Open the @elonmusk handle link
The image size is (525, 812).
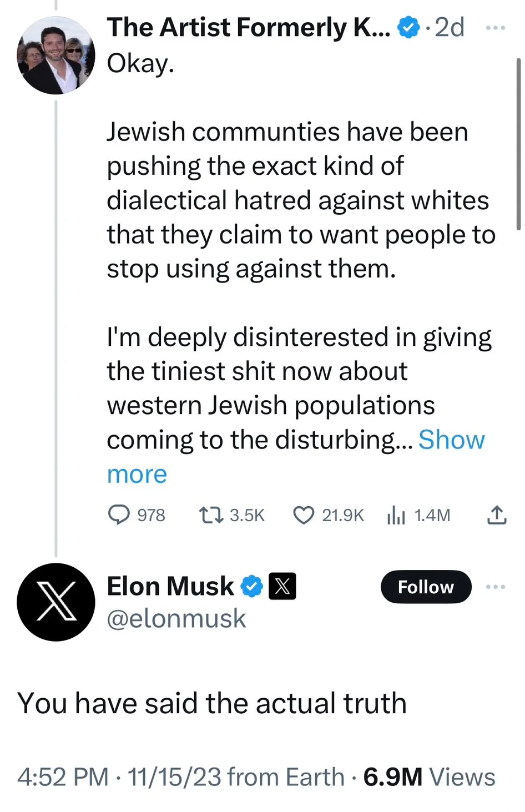(176, 618)
